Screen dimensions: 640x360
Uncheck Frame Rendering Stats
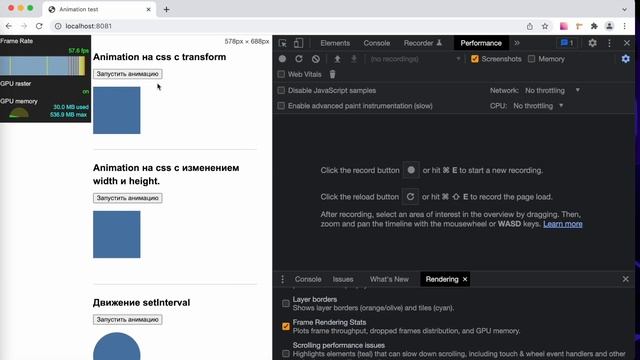click(x=286, y=327)
